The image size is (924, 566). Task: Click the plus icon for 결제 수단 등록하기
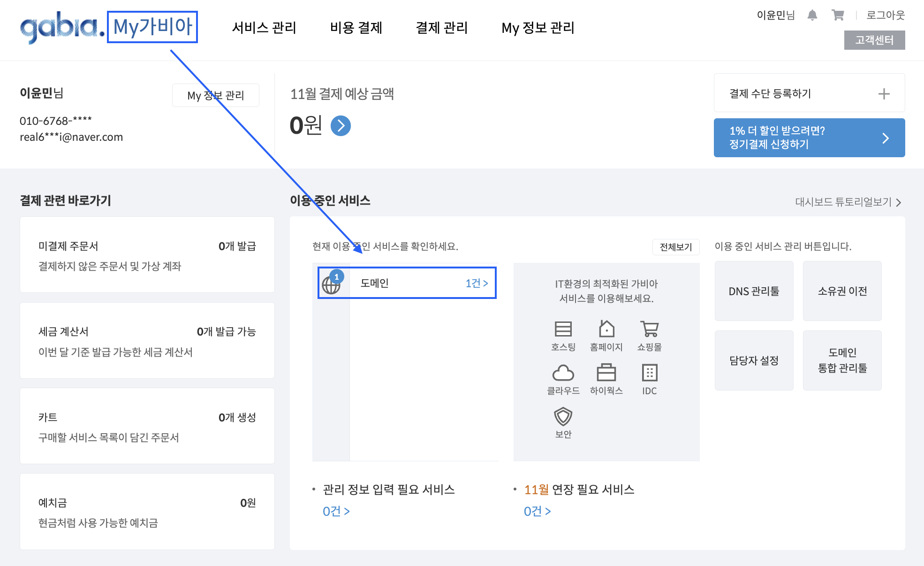pyautogui.click(x=884, y=94)
